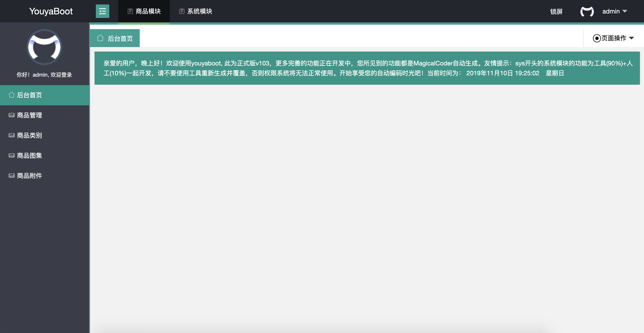644x333 pixels.
Task: Click the house icon in sidebar 后台首页
Action: tap(11, 95)
